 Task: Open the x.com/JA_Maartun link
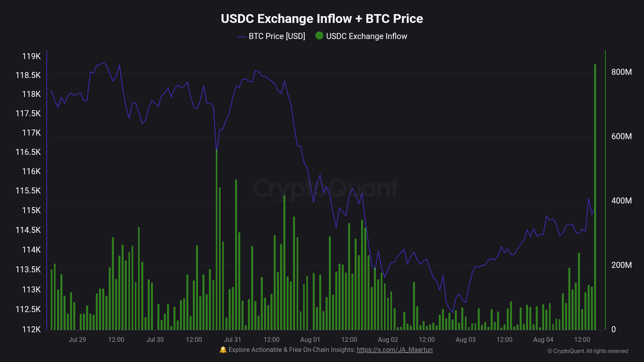394,350
